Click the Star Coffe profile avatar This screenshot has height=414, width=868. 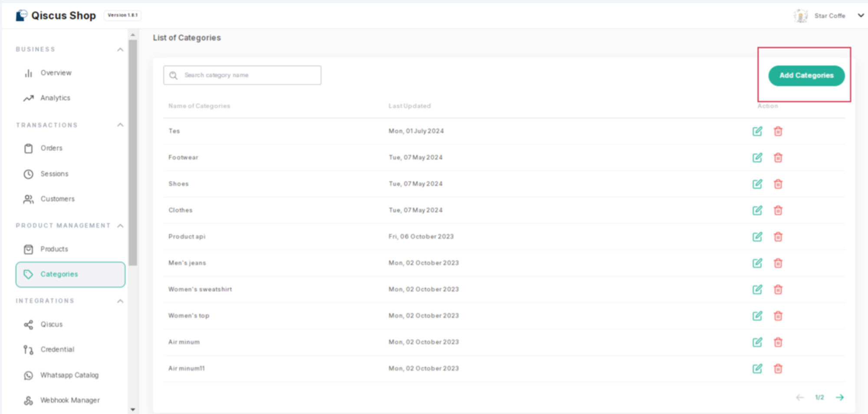801,16
